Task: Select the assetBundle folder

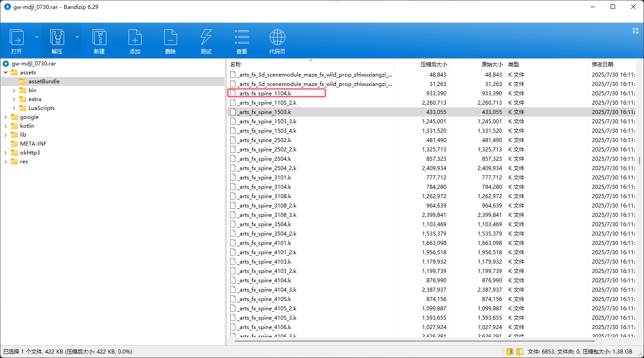Action: (44, 81)
